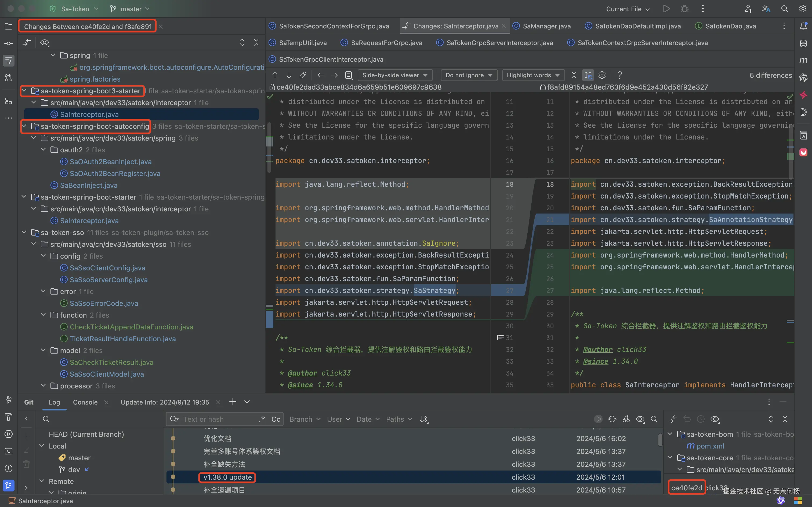Open SaBeanInject.java in changes tree
The width and height of the screenshot is (812, 507).
click(x=89, y=185)
